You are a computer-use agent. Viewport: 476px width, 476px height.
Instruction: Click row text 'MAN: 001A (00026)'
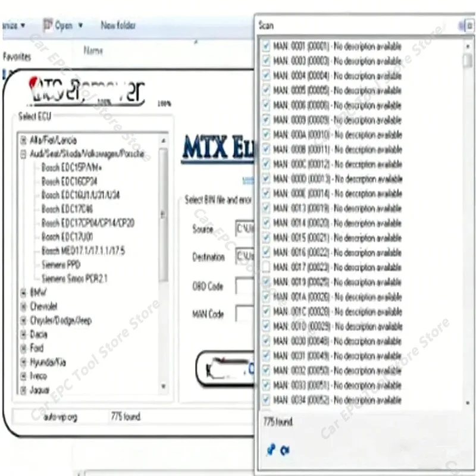[x=302, y=297]
